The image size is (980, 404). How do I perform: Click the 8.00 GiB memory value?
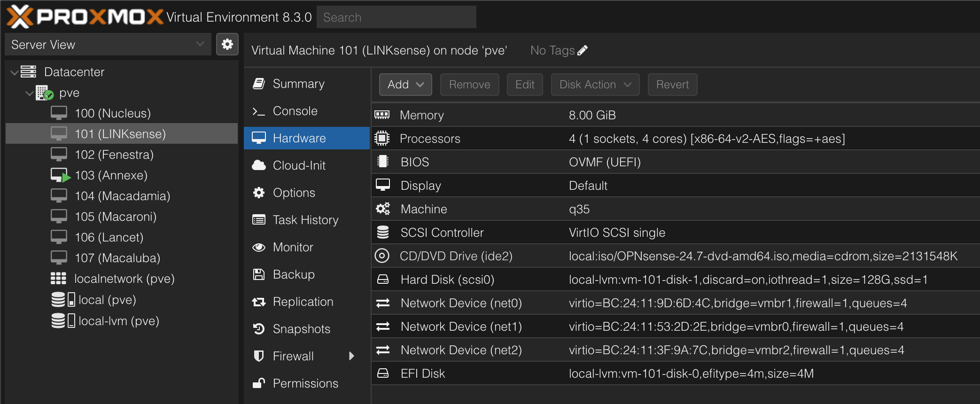592,115
